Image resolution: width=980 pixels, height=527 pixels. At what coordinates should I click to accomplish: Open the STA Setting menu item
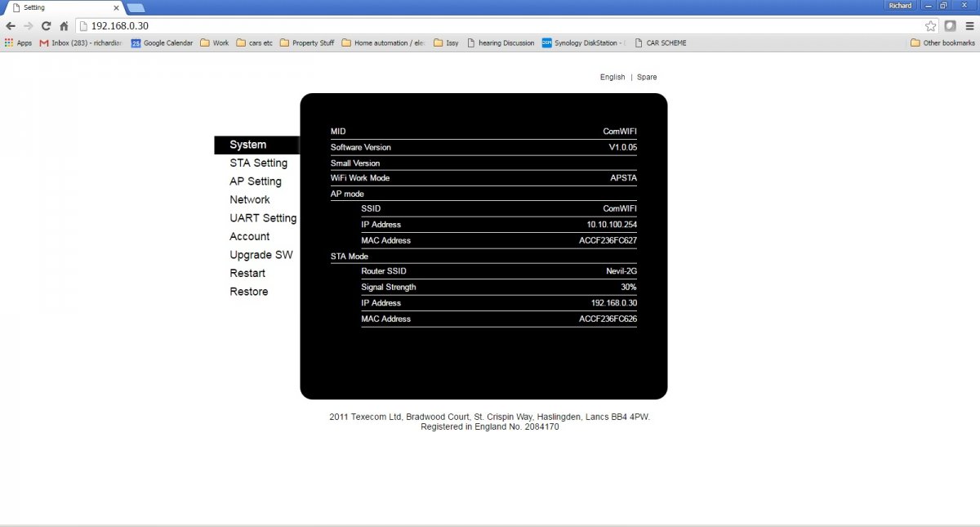(258, 163)
